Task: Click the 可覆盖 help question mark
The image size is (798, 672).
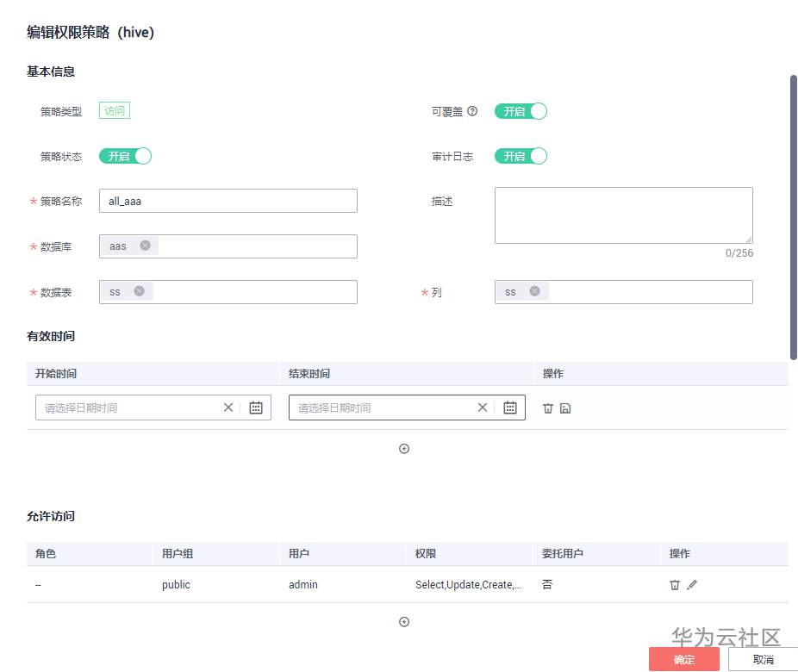Action: tap(472, 110)
